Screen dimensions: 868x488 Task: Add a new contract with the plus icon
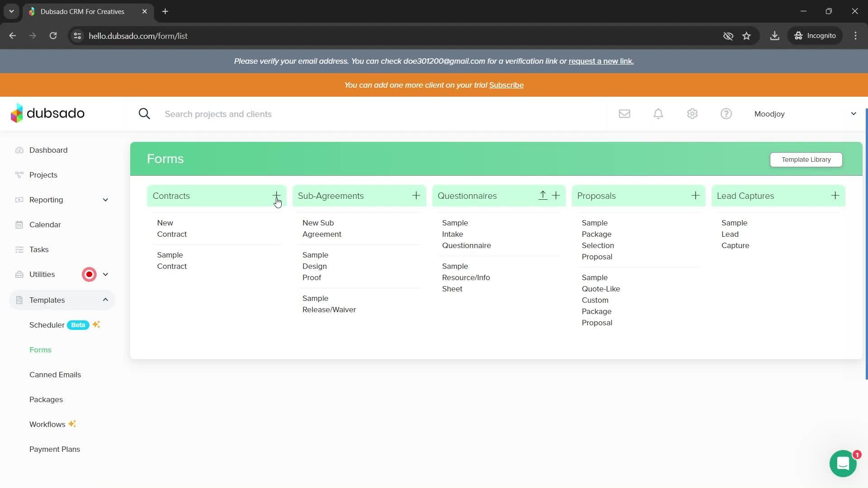(276, 195)
